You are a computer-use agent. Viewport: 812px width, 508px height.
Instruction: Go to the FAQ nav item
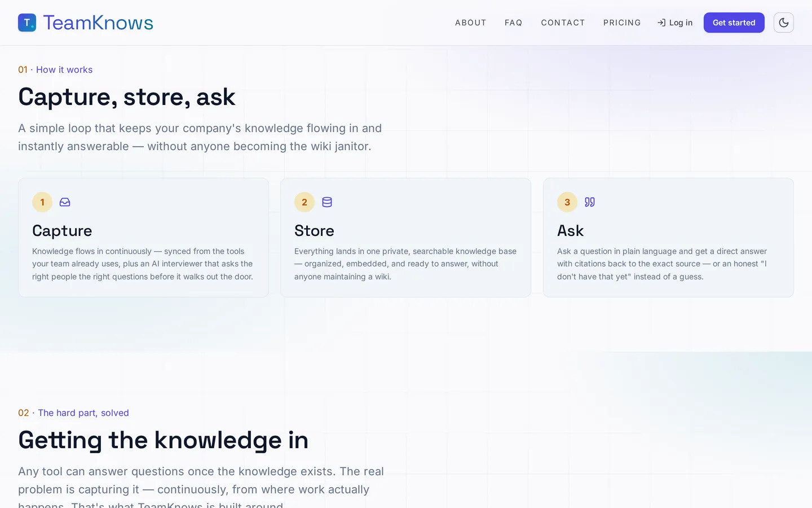pos(514,23)
